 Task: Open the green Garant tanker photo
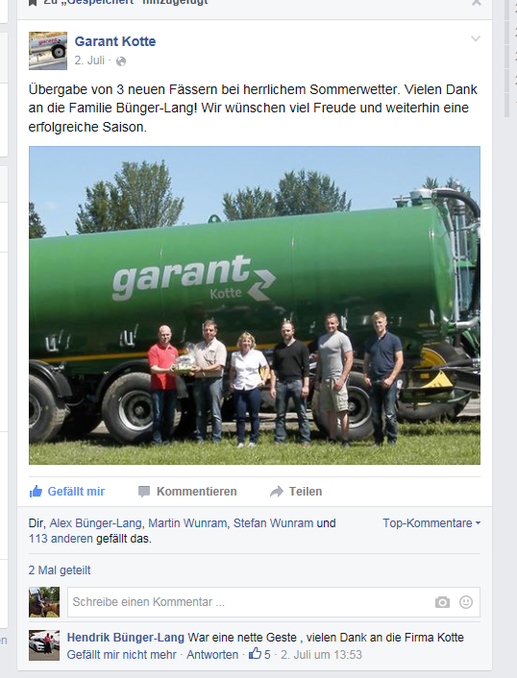tap(254, 305)
